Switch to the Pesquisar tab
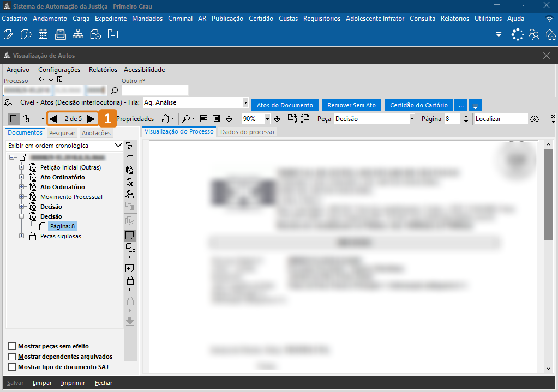The width and height of the screenshot is (558, 392). pos(62,133)
